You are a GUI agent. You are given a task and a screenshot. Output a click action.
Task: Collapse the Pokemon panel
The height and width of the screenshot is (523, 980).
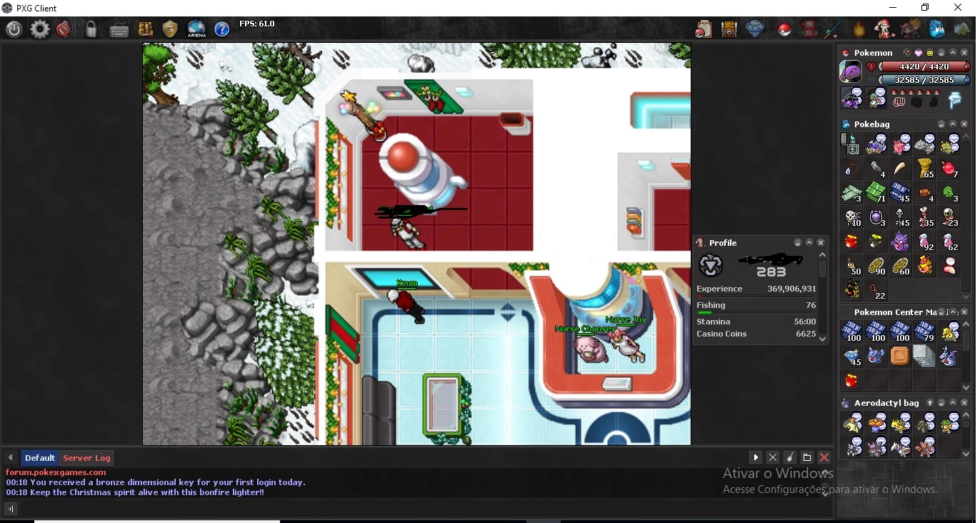tap(953, 53)
